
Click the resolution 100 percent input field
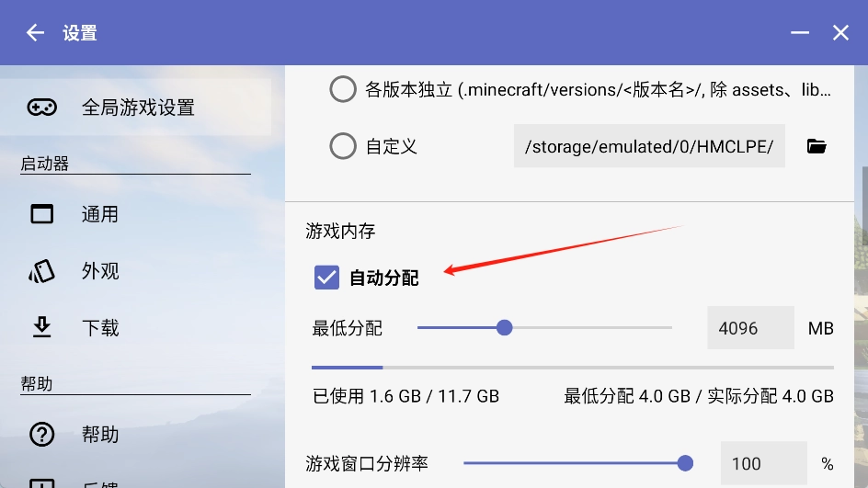[762, 463]
